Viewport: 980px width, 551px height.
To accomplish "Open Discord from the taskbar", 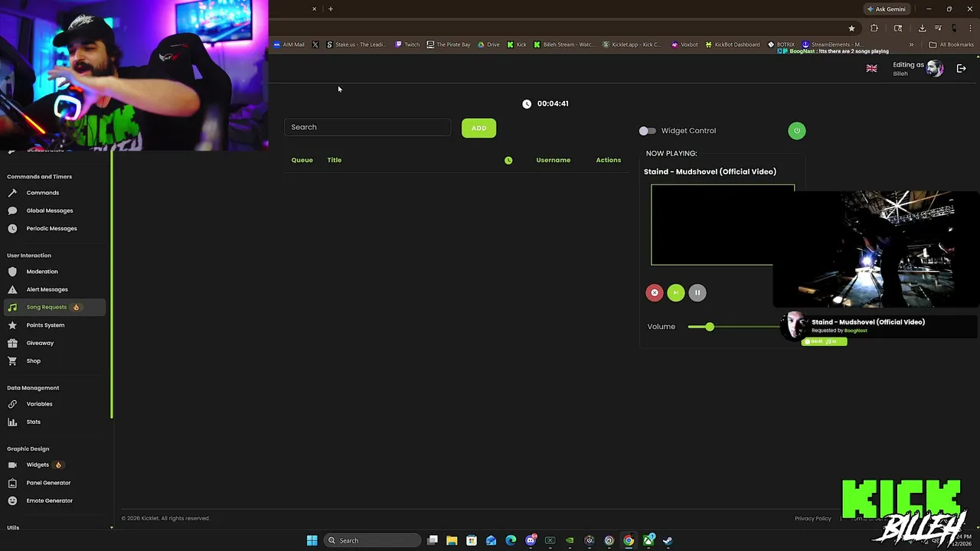I will click(531, 540).
